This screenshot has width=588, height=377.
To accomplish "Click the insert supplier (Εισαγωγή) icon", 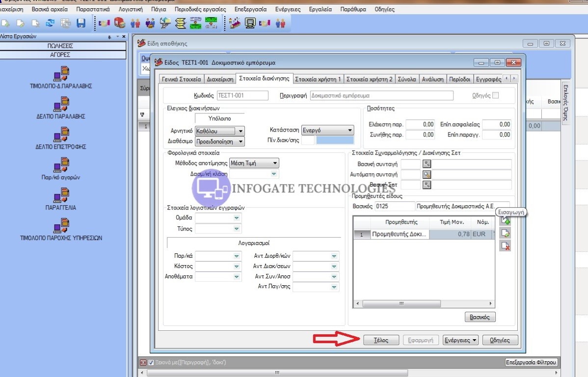I will click(505, 221).
